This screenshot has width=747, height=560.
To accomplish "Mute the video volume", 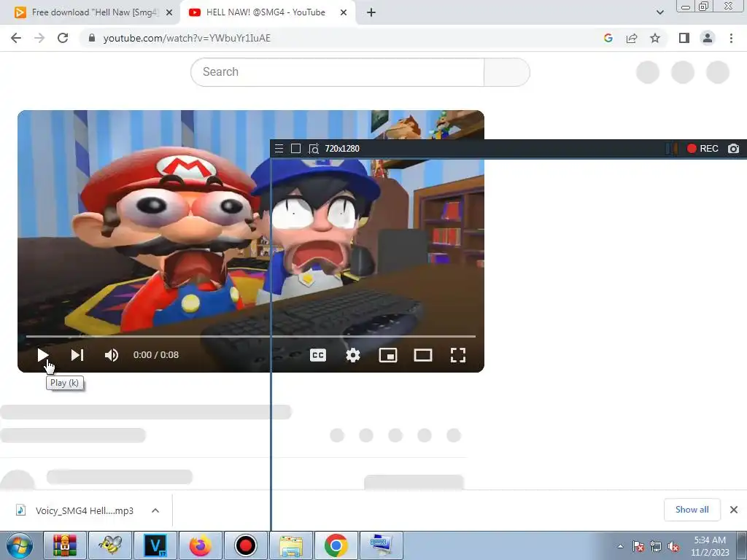I will pyautogui.click(x=112, y=355).
